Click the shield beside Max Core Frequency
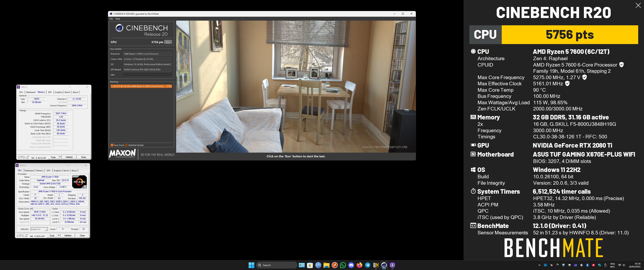This screenshot has width=644, height=270. pyautogui.click(x=584, y=77)
